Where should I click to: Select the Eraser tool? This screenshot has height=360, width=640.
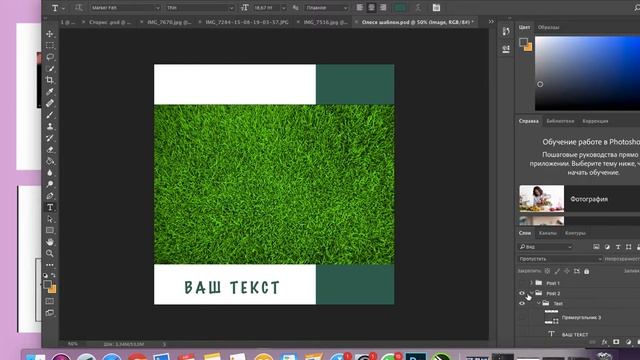tap(50, 150)
